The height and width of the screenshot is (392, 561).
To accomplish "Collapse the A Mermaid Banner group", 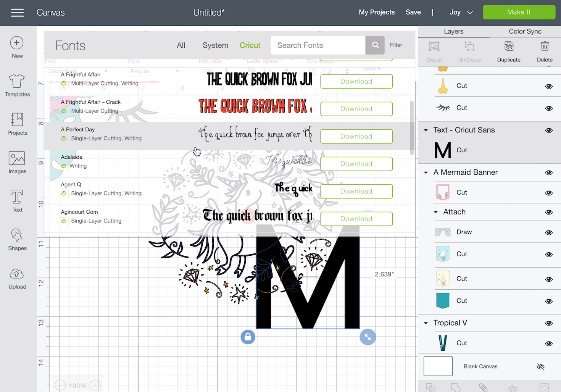I will [x=426, y=173].
